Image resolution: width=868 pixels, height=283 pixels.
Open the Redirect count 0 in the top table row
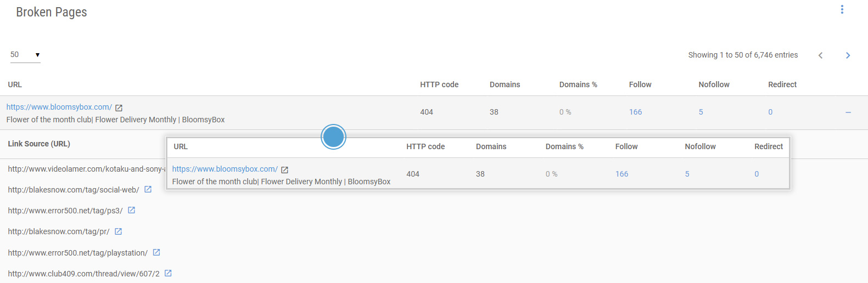[x=770, y=112]
